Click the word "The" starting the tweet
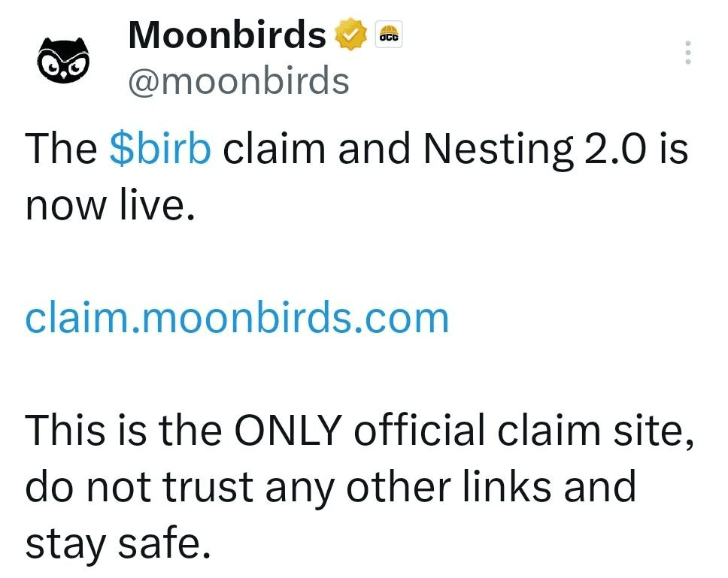This screenshot has height=578, width=728. pyautogui.click(x=61, y=150)
